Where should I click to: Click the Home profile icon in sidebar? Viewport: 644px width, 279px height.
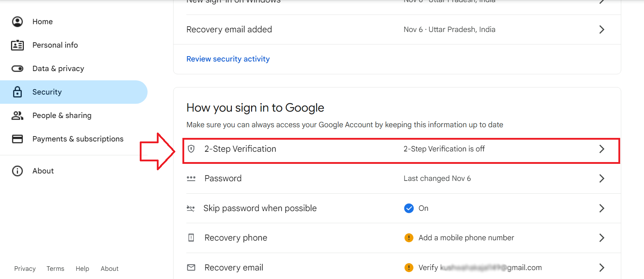click(x=17, y=22)
